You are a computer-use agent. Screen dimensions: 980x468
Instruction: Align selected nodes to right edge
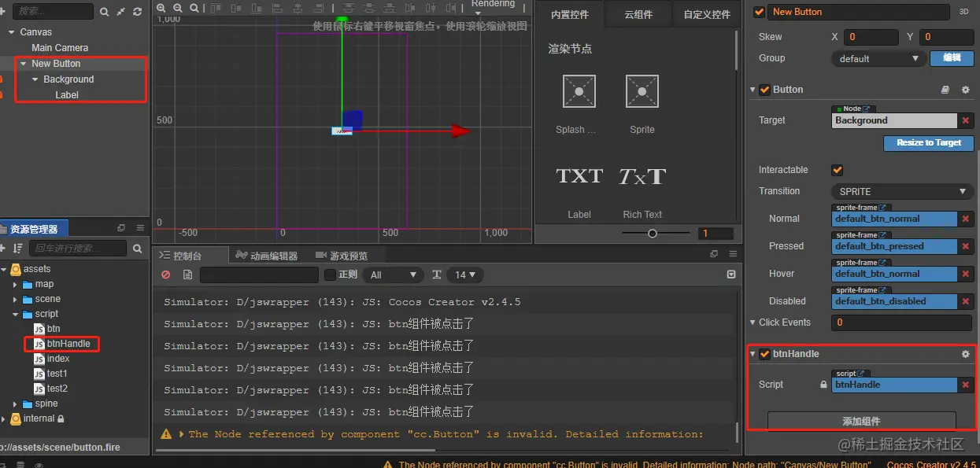[317, 8]
